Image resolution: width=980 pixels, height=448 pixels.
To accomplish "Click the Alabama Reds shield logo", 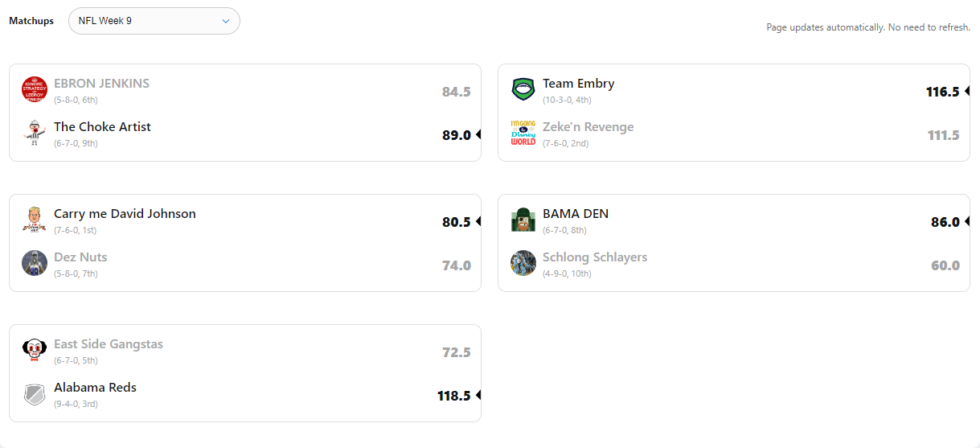I will 35,393.
